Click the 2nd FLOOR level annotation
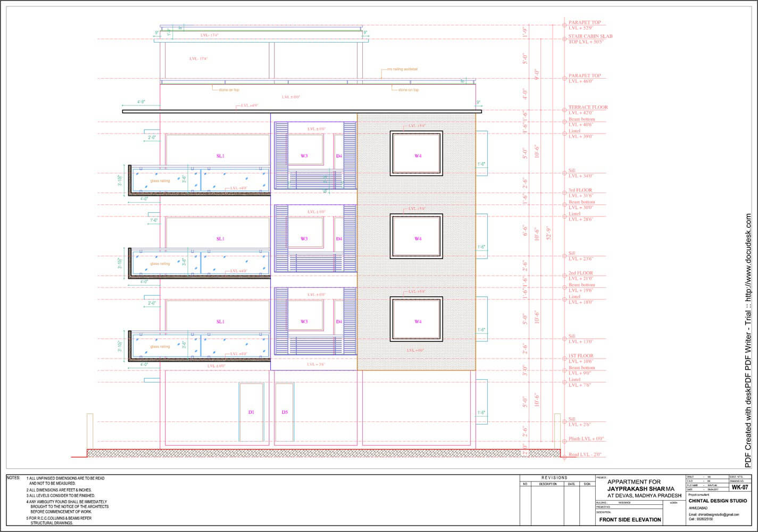The image size is (758, 532). tap(580, 273)
